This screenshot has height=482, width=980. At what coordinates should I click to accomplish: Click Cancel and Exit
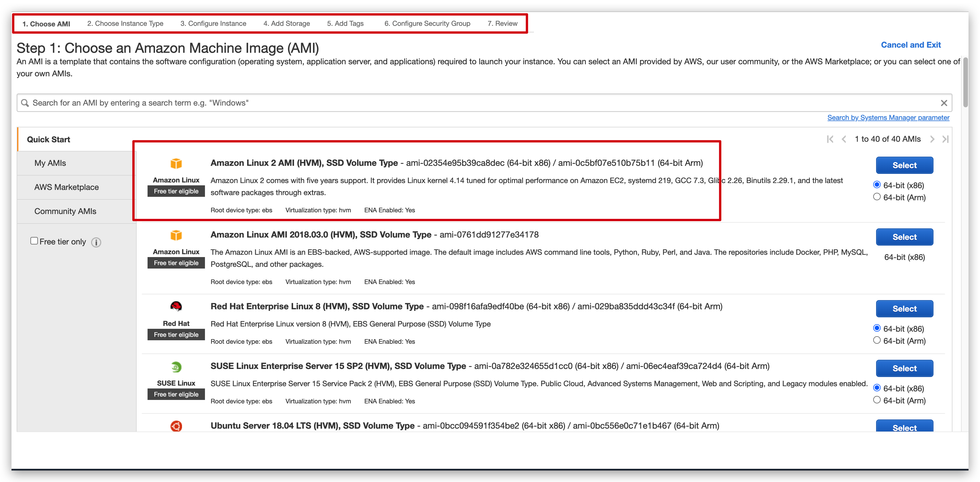pos(911,45)
